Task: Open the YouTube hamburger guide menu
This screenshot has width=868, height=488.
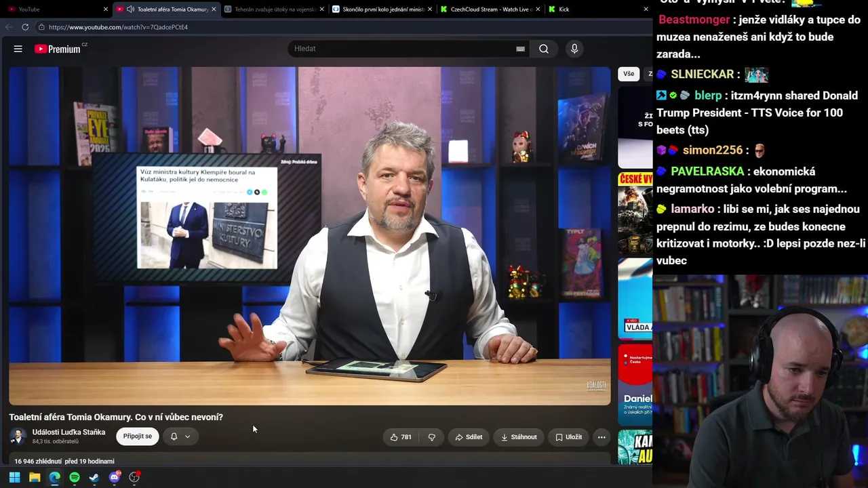Action: pos(18,49)
